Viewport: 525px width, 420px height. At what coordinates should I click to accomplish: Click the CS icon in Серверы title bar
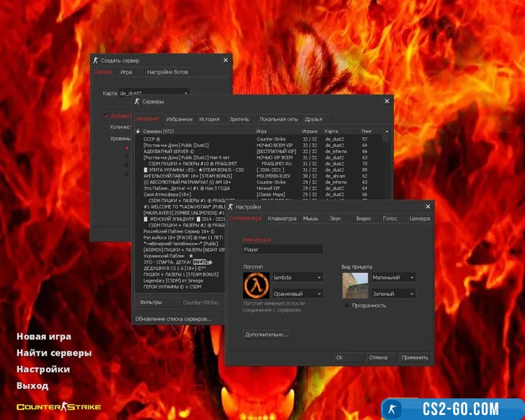[137, 102]
